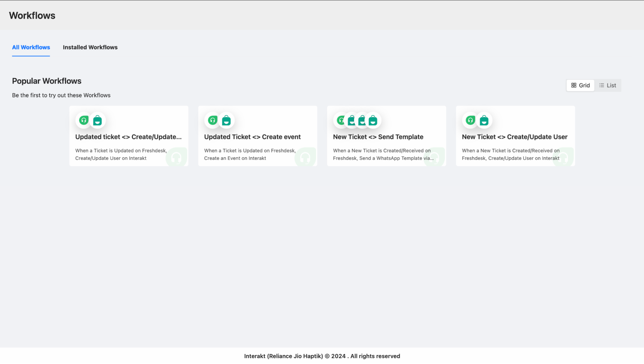Click the New Ticket Create/Update User card
Viewport: 644px width, 364px height.
tap(515, 136)
